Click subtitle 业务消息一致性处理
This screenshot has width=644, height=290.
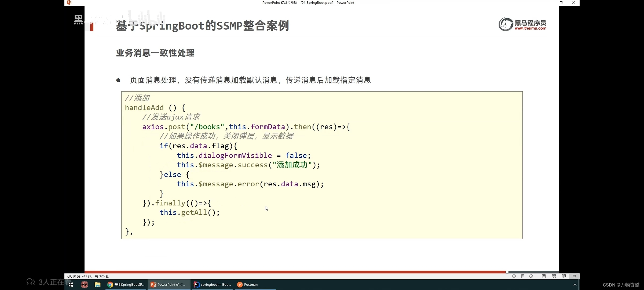[155, 53]
